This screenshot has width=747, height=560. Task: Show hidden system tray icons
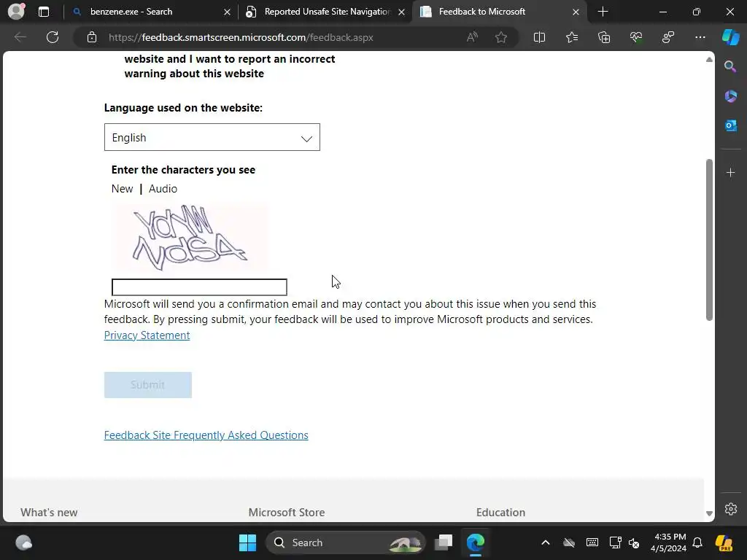click(546, 542)
